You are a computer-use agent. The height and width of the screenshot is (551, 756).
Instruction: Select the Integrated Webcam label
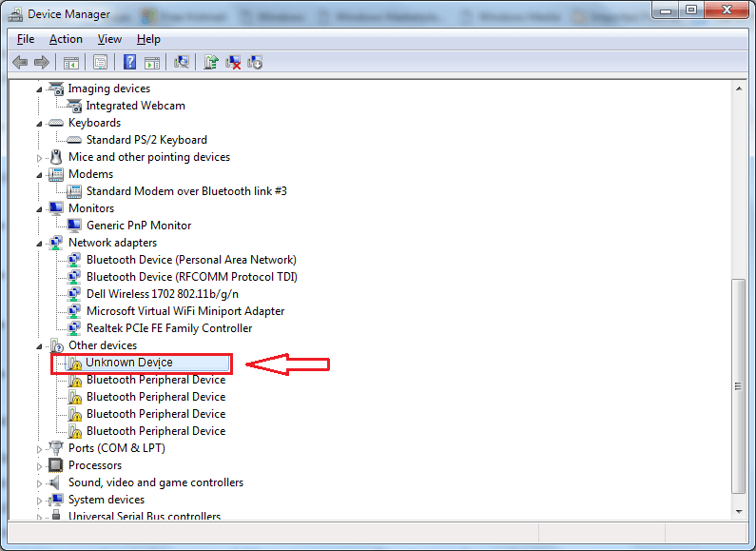tap(135, 106)
